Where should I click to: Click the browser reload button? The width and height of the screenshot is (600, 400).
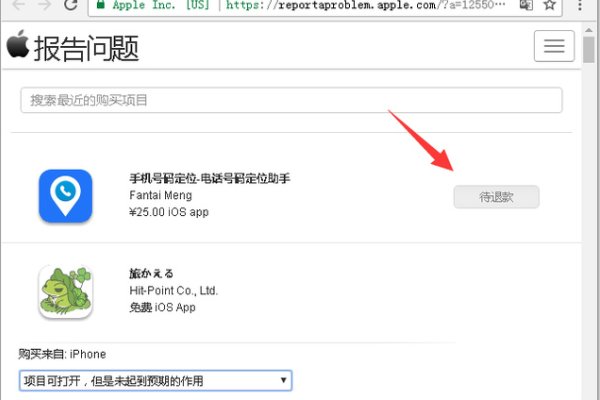tap(70, 5)
